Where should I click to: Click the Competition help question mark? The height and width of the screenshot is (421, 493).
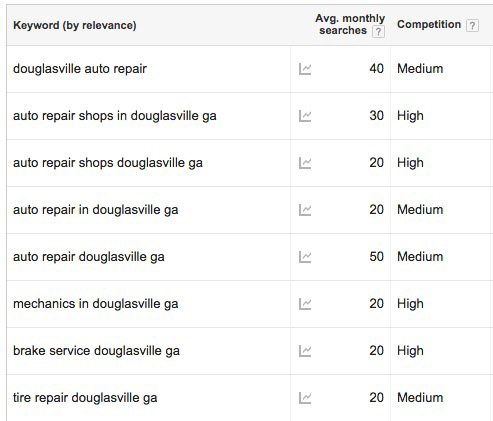pyautogui.click(x=472, y=25)
